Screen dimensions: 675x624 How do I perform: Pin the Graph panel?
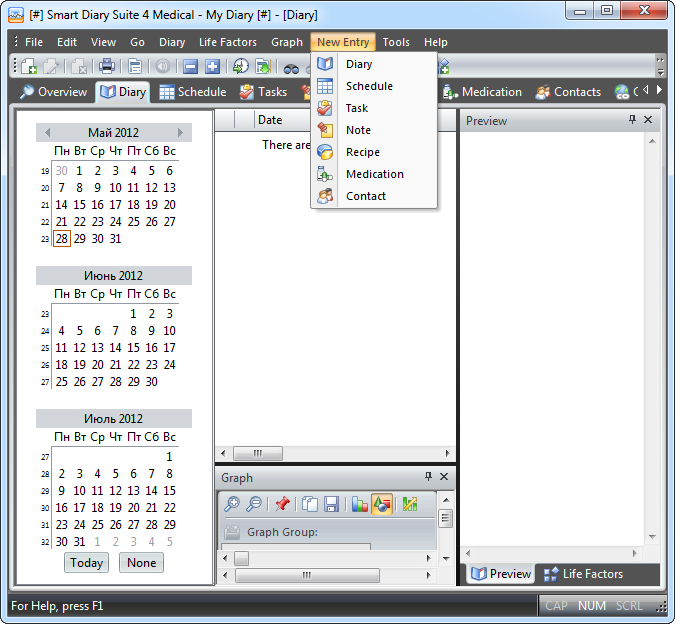tap(428, 476)
